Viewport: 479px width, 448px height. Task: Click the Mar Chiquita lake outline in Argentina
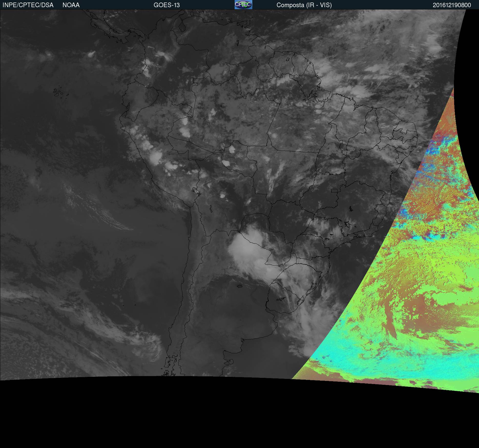click(239, 286)
